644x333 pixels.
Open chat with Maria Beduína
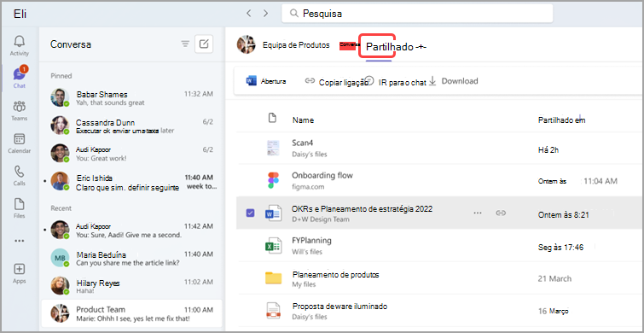pyautogui.click(x=132, y=258)
